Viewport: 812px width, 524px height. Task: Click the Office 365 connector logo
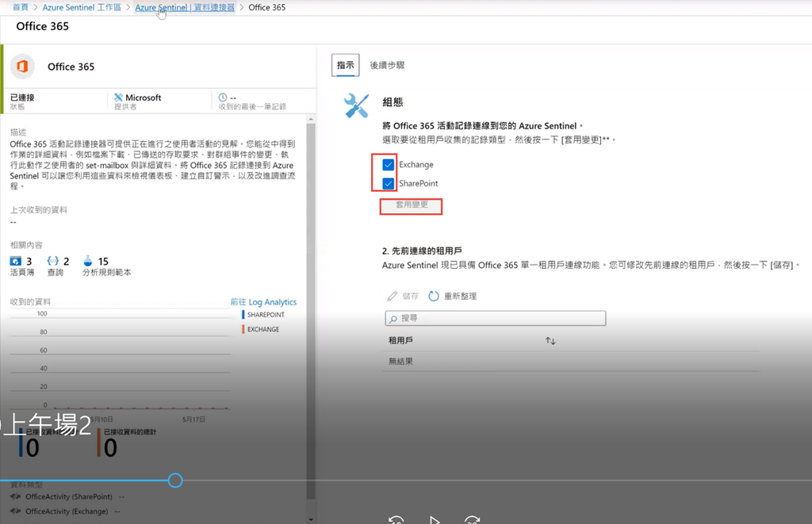[22, 67]
